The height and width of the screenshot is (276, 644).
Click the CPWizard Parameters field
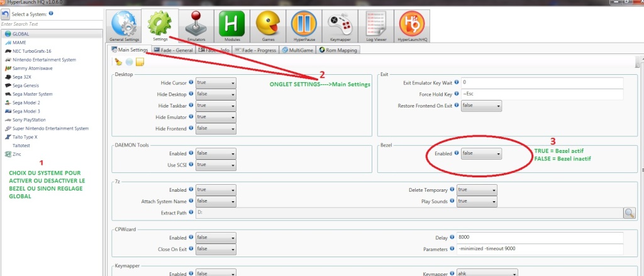[x=540, y=250]
